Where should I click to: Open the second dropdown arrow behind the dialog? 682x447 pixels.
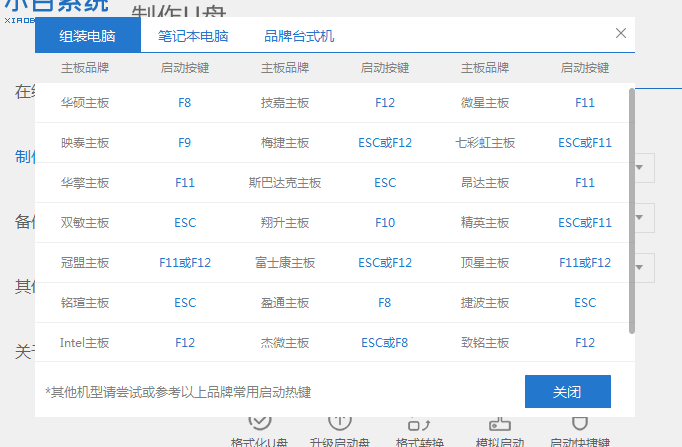(x=645, y=217)
